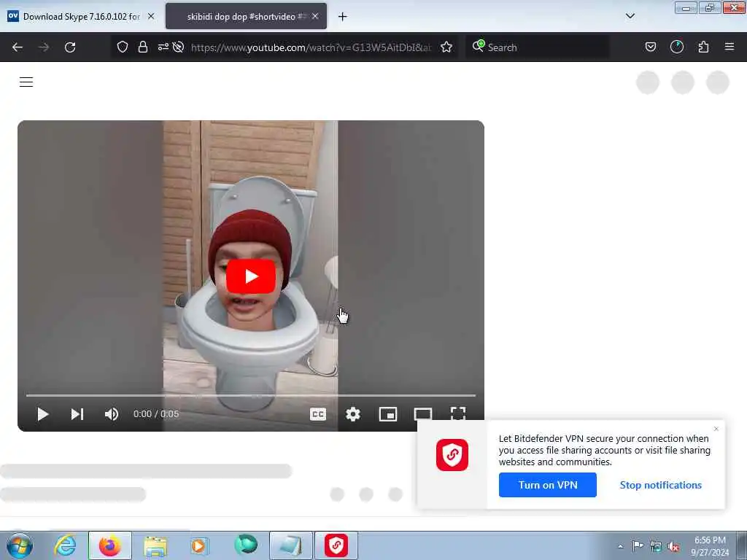Click the large red YouTube play button

[251, 276]
